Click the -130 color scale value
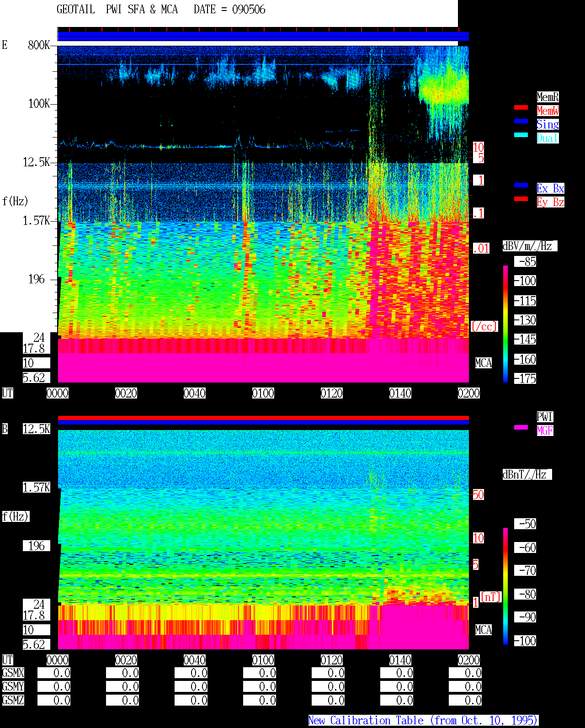585x728 pixels. click(x=525, y=320)
